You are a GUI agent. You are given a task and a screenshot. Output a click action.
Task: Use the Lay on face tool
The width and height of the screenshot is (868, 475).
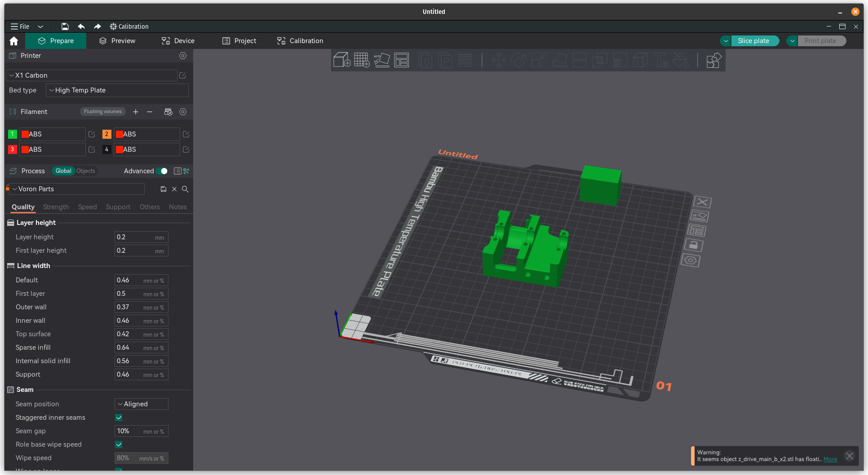tap(559, 60)
